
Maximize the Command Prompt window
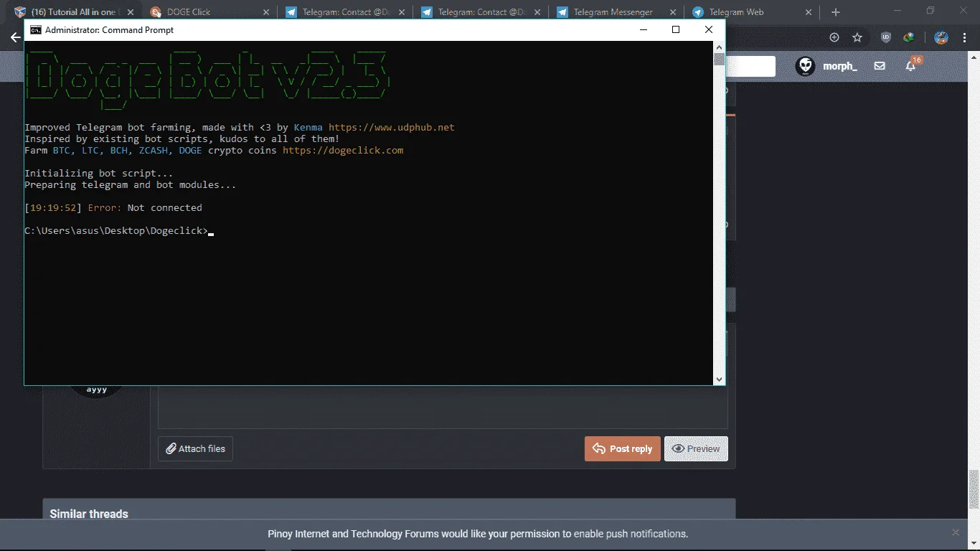pos(676,29)
